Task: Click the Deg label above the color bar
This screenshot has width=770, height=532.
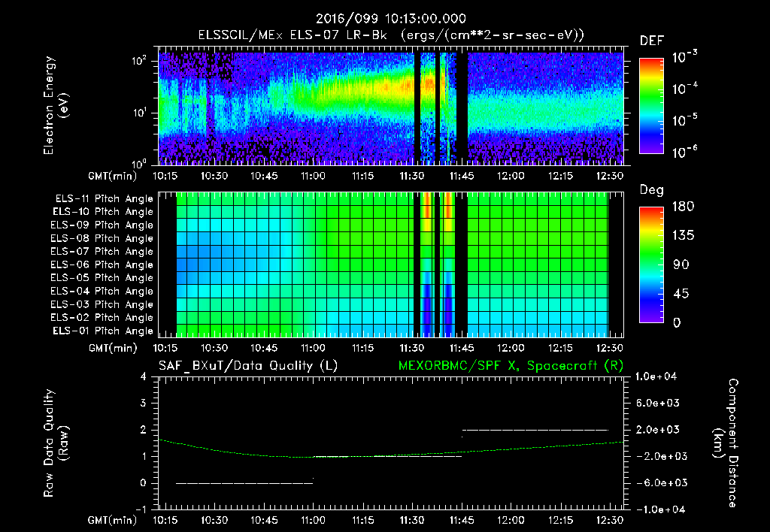Action: pyautogui.click(x=652, y=190)
